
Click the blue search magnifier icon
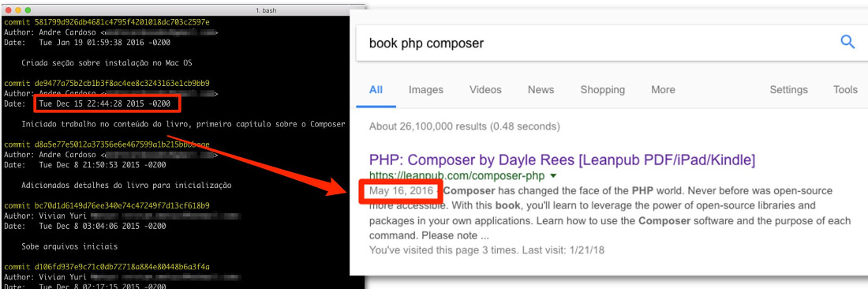(x=847, y=42)
